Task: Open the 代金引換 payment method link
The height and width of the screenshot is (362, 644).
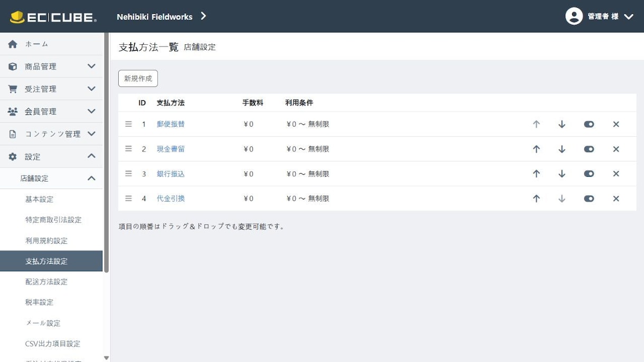Action: click(x=171, y=198)
